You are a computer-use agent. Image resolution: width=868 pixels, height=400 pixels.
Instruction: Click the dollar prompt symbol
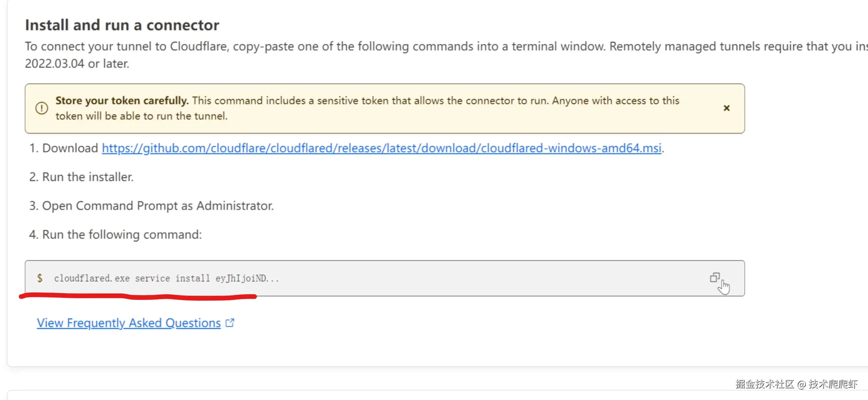tap(40, 278)
